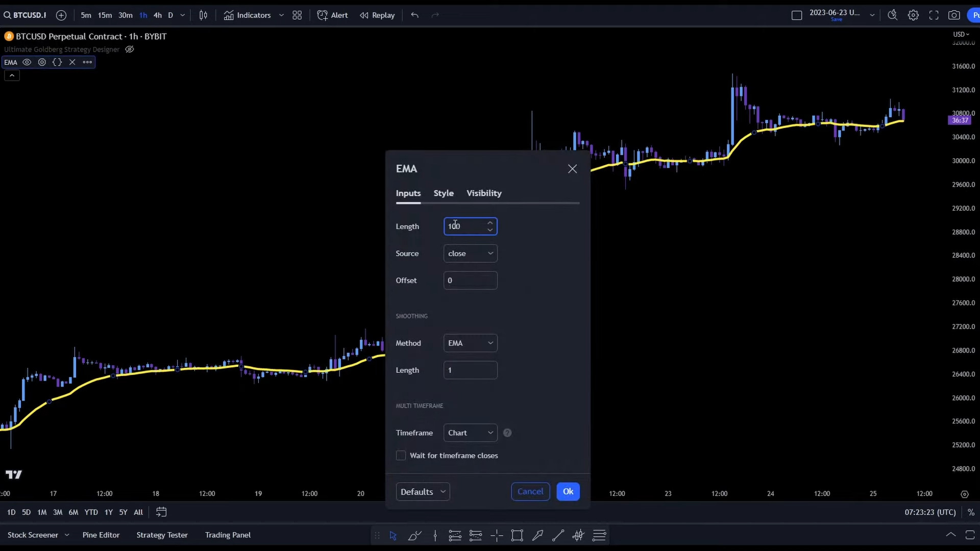Click the Alert bell icon
Viewport: 980px width, 551px height.
(323, 15)
